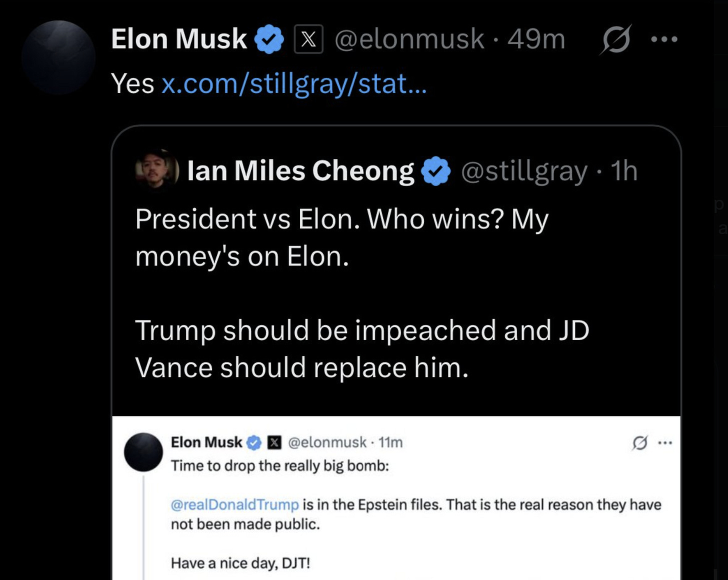728x580 pixels.
Task: Click the Ian Miles Cheong display name
Action: pos(300,171)
